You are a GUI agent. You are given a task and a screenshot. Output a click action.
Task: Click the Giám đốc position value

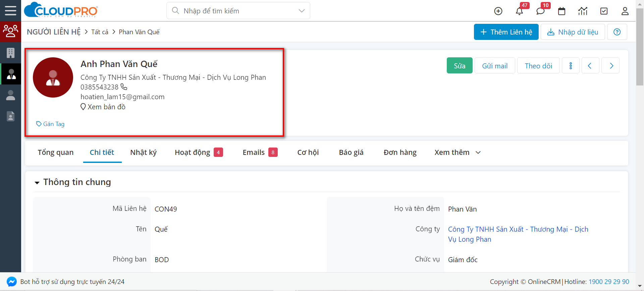coord(463,260)
